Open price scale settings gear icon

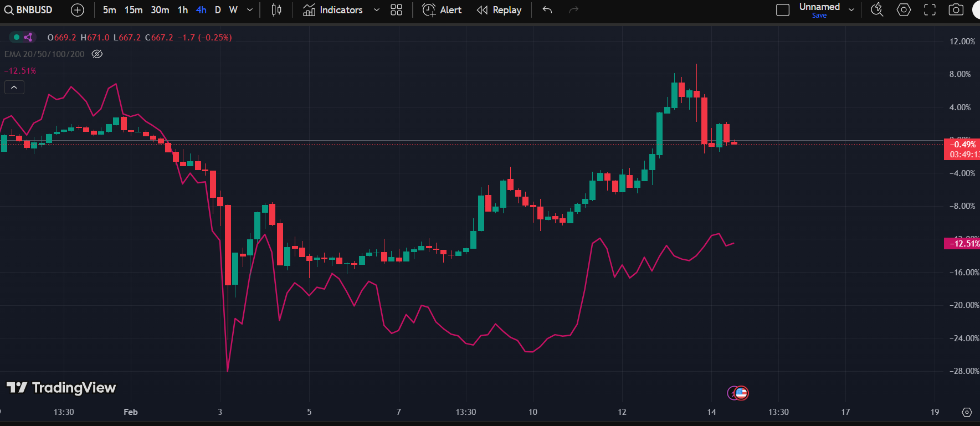[967, 412]
